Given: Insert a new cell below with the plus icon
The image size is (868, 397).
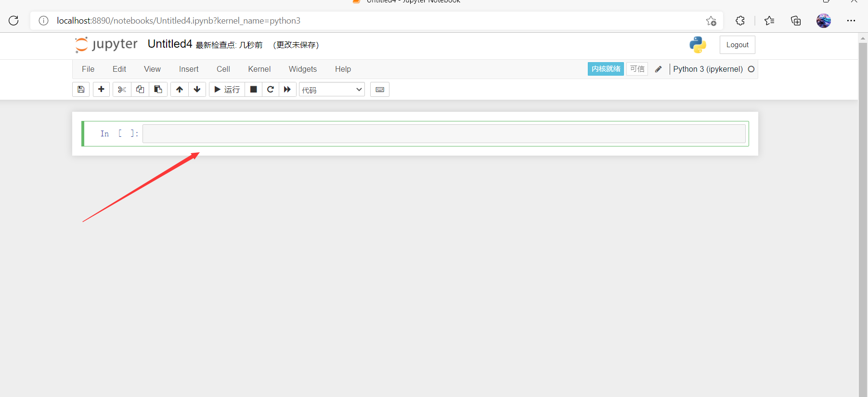Looking at the screenshot, I should (101, 90).
